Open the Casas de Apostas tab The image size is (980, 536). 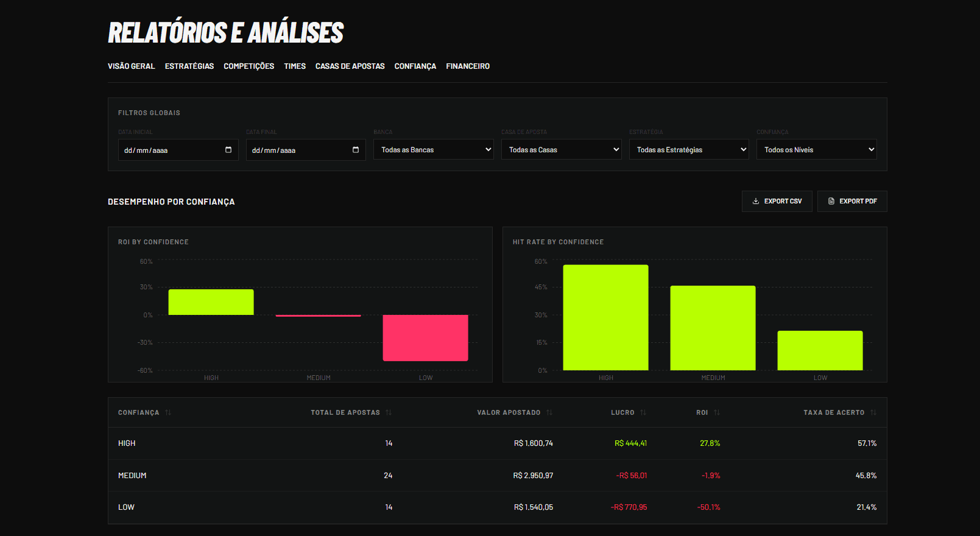coord(350,66)
